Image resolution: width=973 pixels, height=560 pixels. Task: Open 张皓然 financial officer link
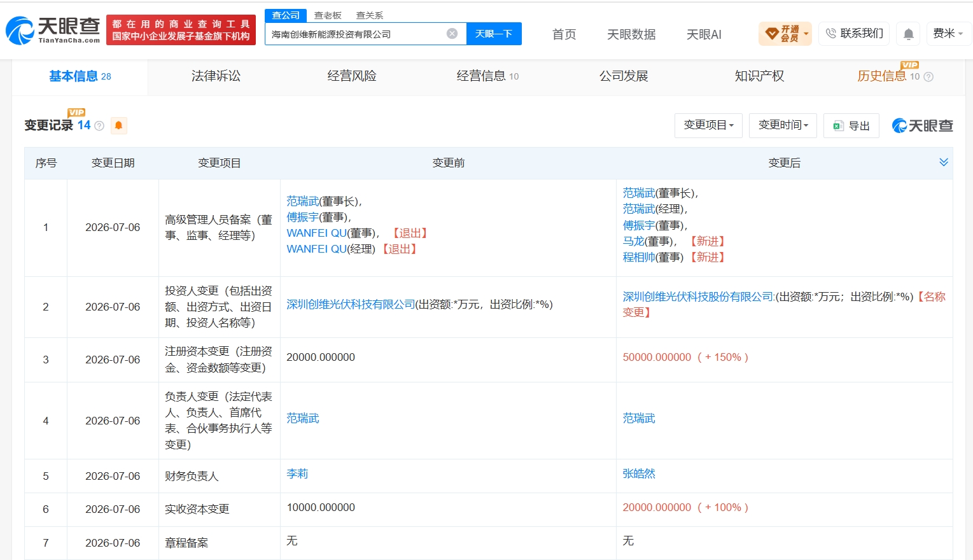tap(639, 473)
